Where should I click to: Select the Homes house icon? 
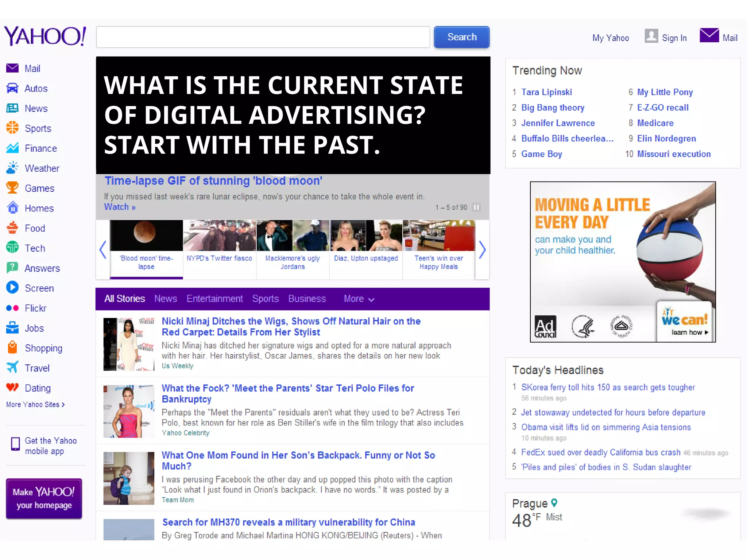12,208
